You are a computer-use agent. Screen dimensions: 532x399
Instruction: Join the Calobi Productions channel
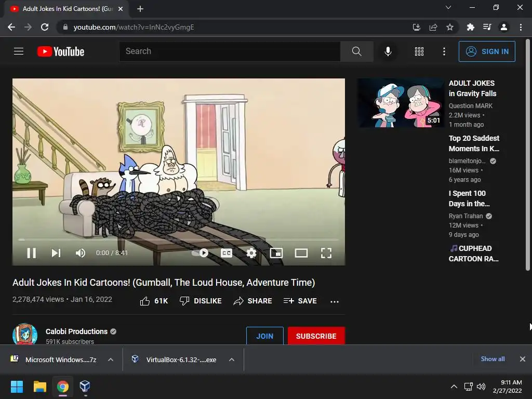264,336
